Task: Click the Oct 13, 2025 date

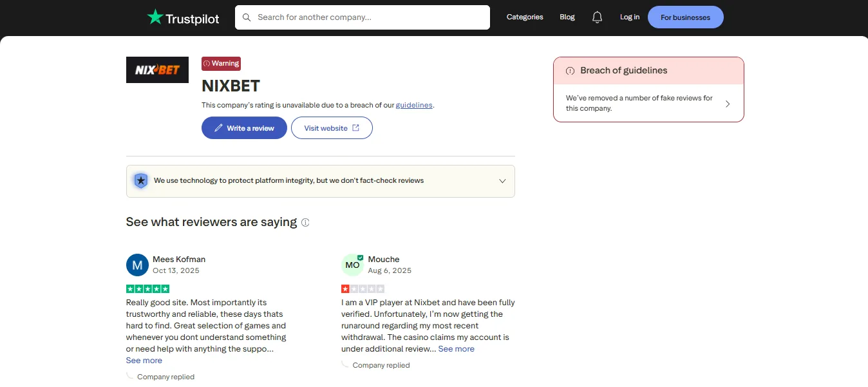Action: [176, 271]
